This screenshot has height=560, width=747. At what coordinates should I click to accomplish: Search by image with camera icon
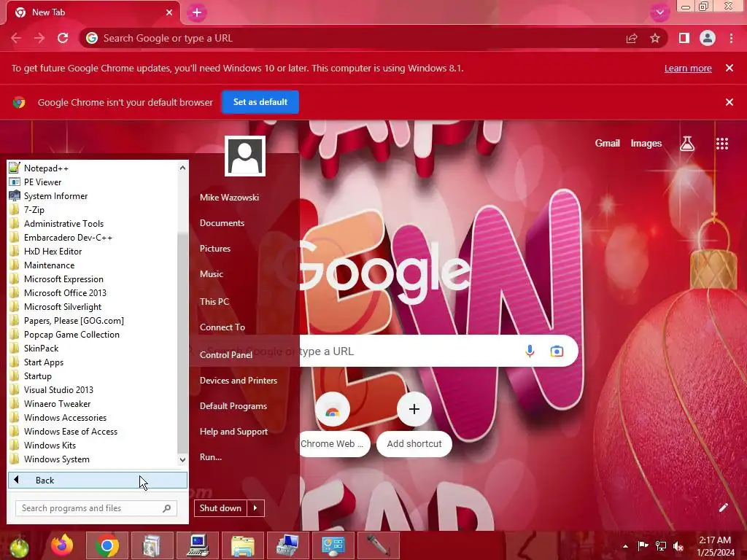(557, 351)
